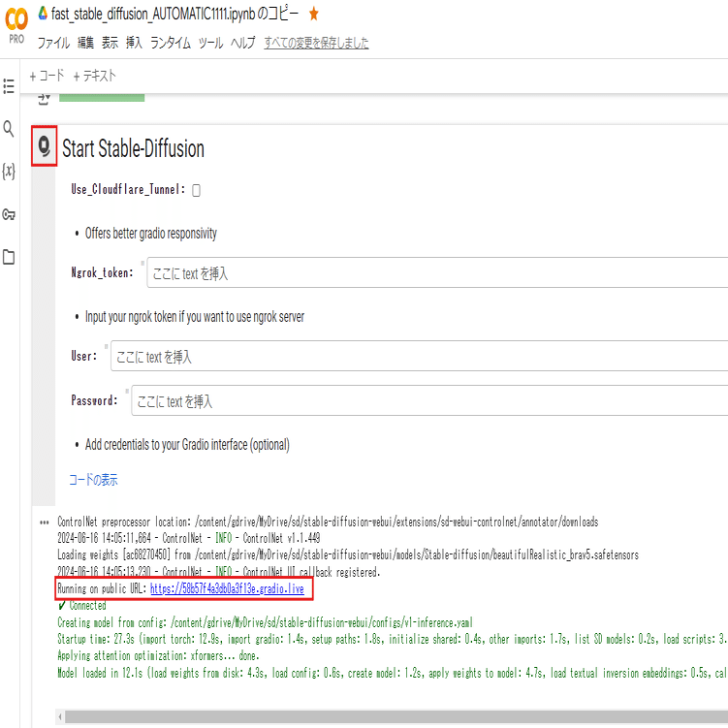Image resolution: width=728 pixels, height=728 pixels.
Task: Open the table of contents sidebar
Action: pos(9,86)
